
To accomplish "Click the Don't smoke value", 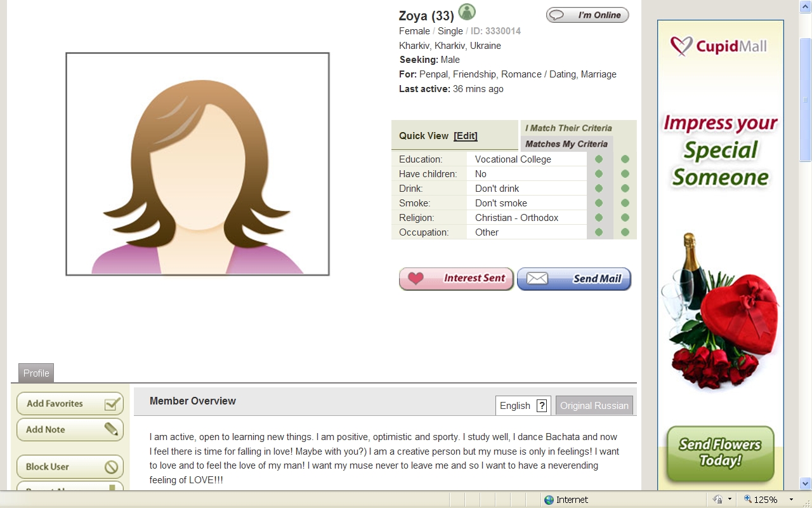I will pyautogui.click(x=501, y=203).
